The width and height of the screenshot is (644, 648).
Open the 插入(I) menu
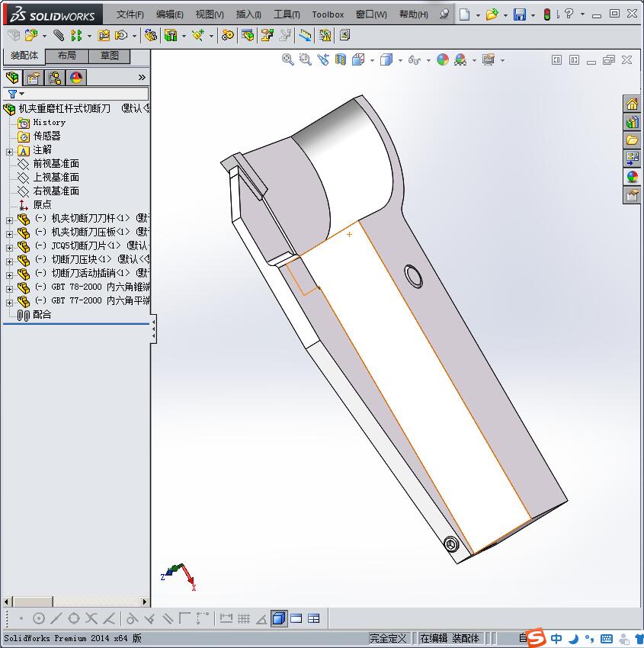coord(248,14)
